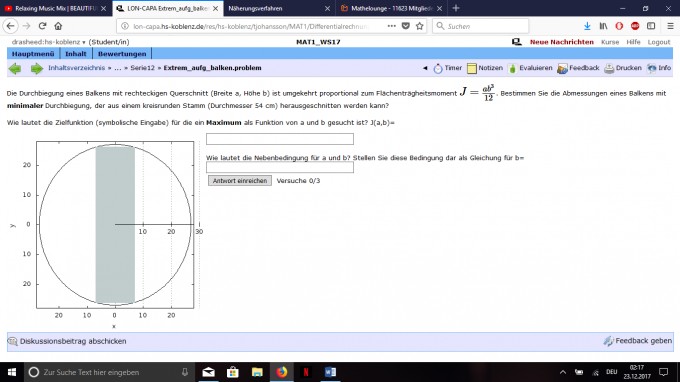Focus the Suchen search box
This screenshot has height=382, width=680.
click(x=481, y=26)
